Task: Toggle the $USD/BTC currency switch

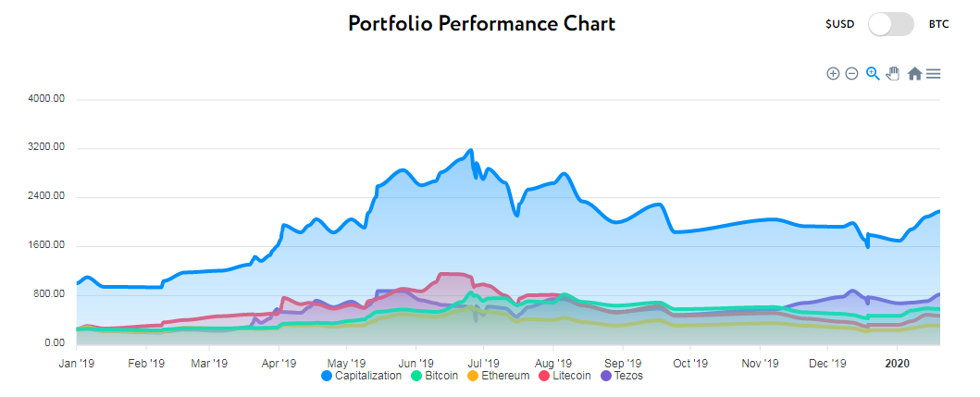Action: tap(891, 24)
